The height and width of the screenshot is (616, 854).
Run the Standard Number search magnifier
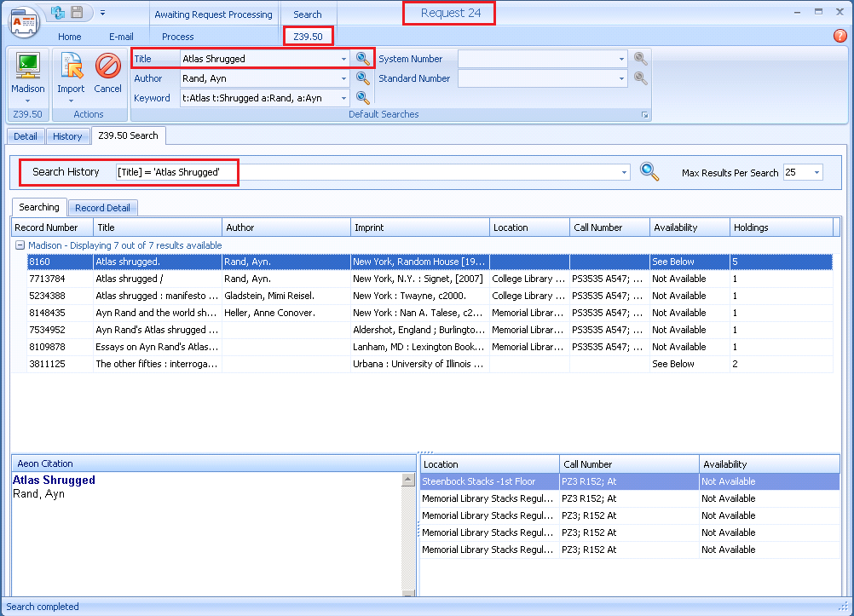(x=640, y=78)
